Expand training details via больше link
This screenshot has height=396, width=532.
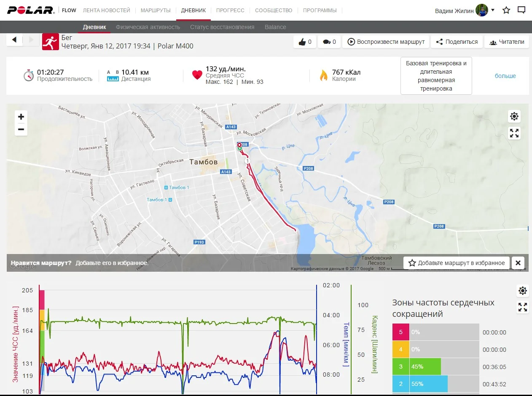tap(505, 76)
